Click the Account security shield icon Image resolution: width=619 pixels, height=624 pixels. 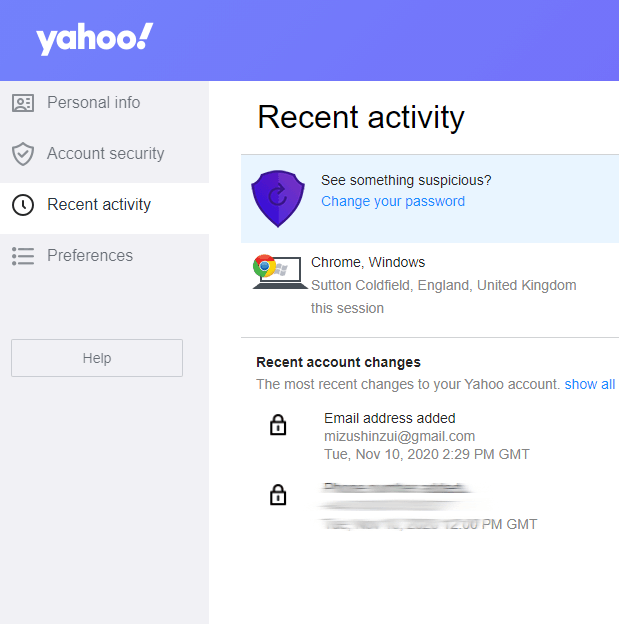pyautogui.click(x=23, y=154)
